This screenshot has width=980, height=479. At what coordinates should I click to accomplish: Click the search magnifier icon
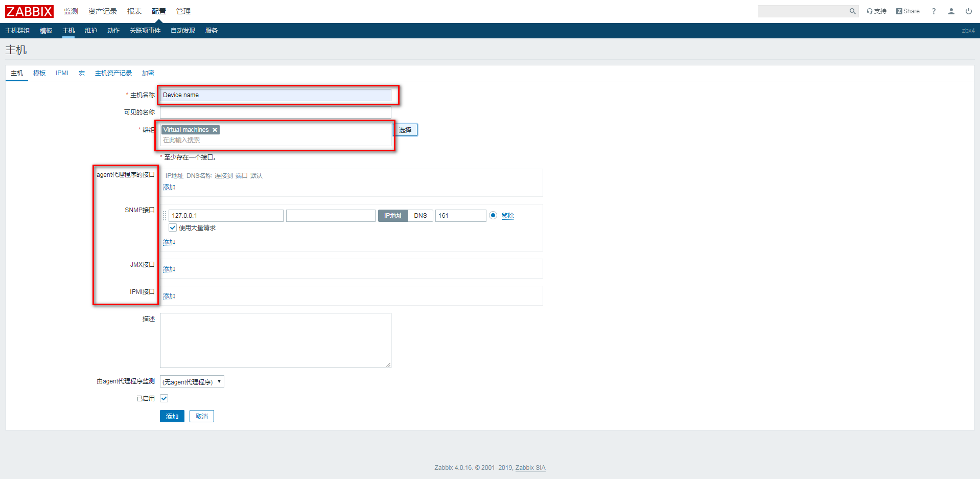click(852, 11)
